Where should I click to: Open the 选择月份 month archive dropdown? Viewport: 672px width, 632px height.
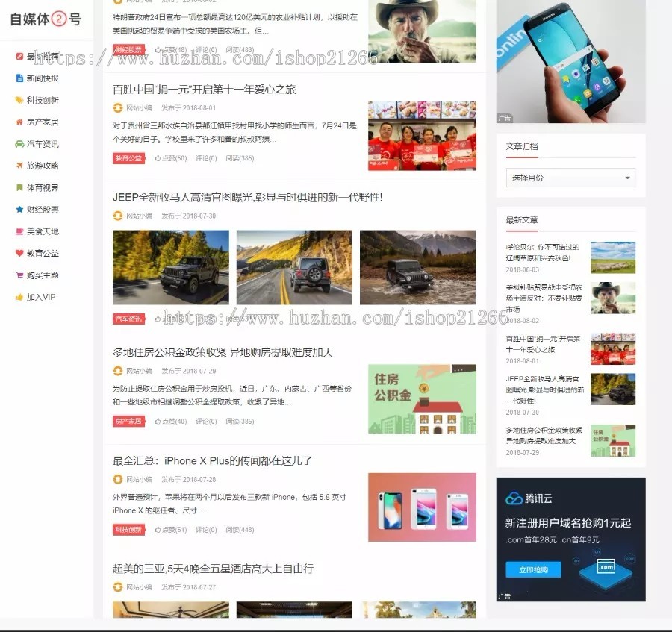570,178
